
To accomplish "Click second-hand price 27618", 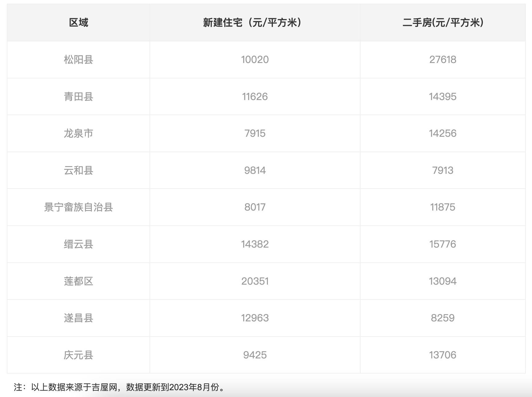I will (442, 60).
